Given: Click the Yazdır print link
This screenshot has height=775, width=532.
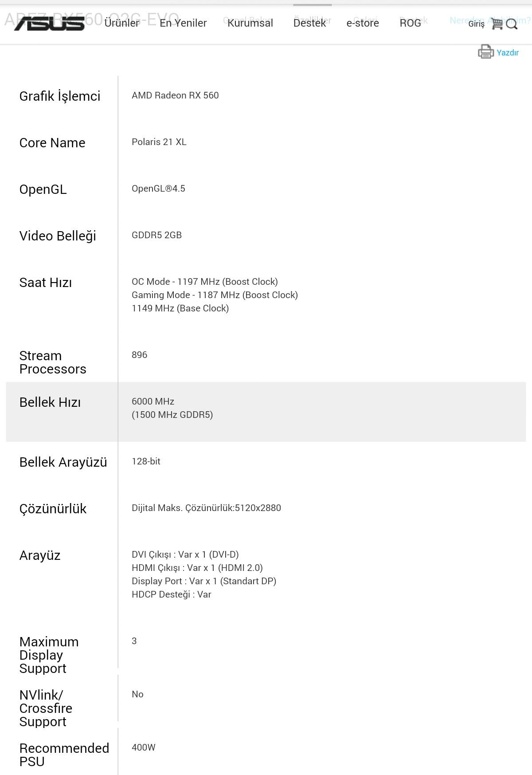Looking at the screenshot, I should pyautogui.click(x=508, y=52).
